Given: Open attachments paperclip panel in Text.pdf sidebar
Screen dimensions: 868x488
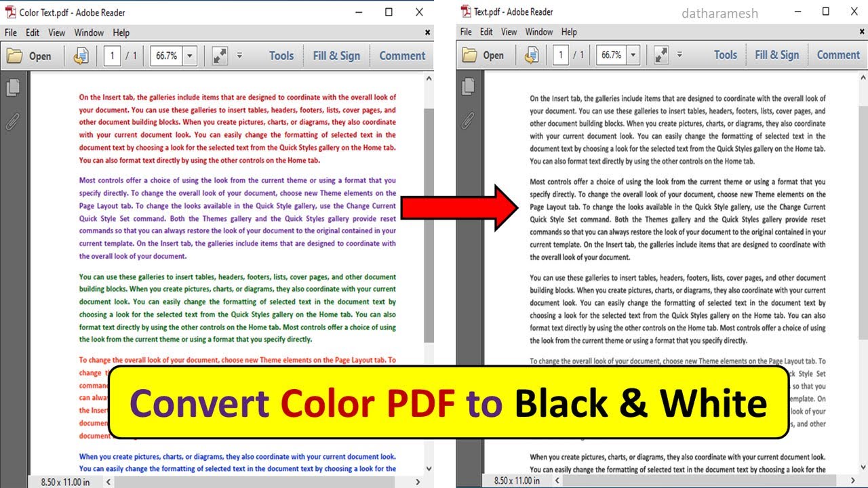Looking at the screenshot, I should pyautogui.click(x=468, y=121).
